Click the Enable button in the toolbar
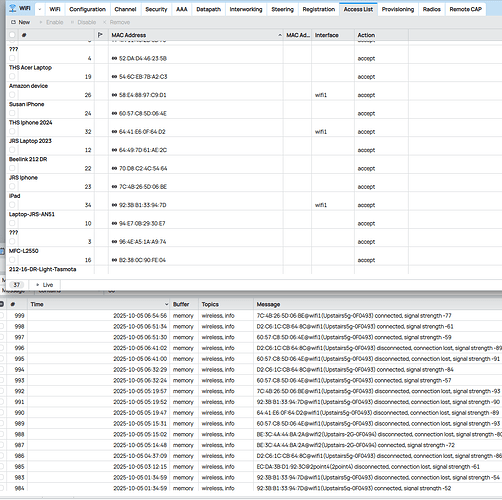This screenshot has height=500, width=502. tap(51, 22)
